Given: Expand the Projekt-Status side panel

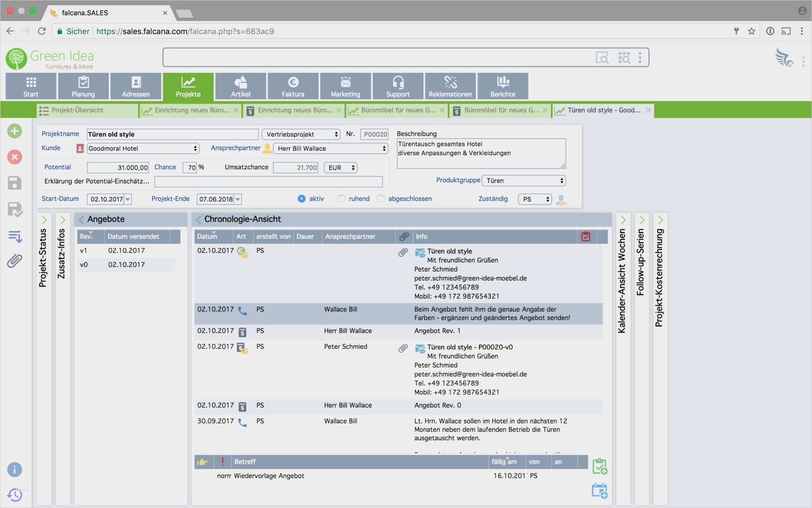Looking at the screenshot, I should (x=44, y=220).
